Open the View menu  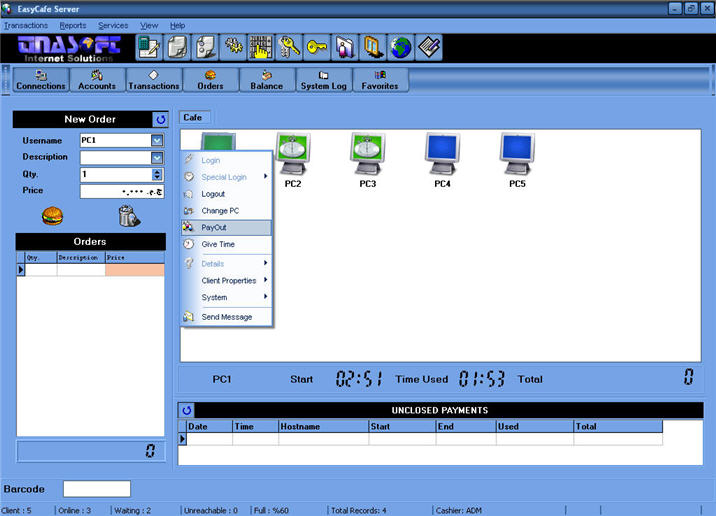[149, 26]
